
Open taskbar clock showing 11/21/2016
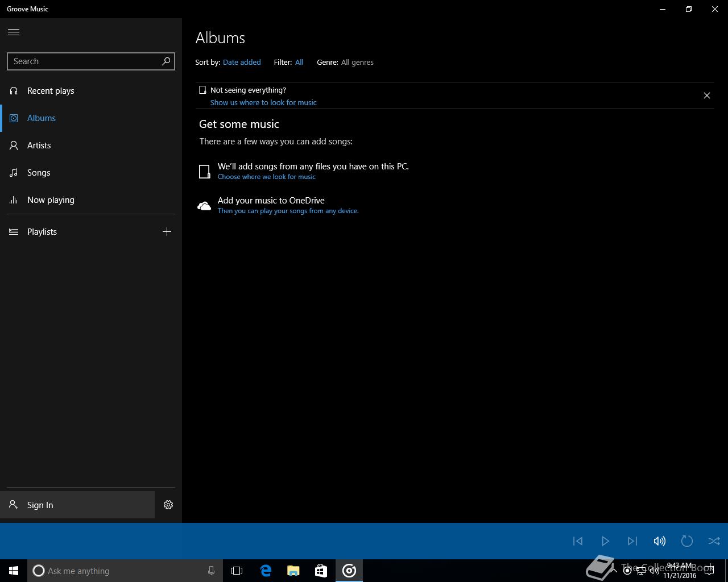[x=680, y=571]
